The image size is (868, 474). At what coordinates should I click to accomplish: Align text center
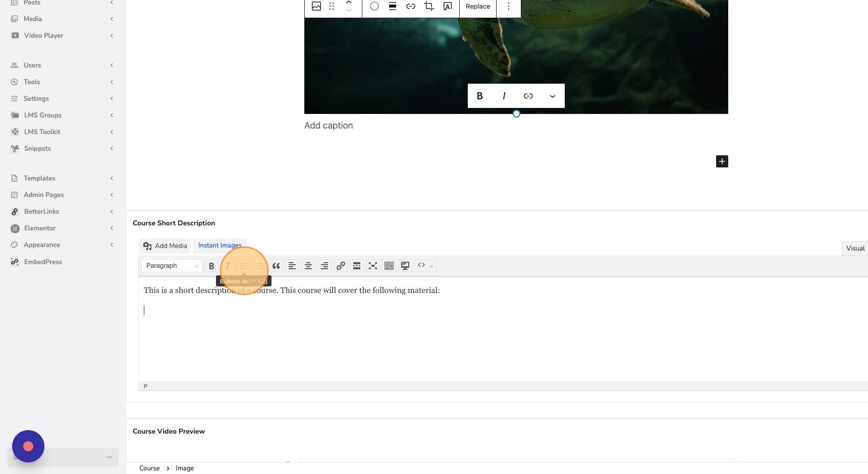coord(308,266)
